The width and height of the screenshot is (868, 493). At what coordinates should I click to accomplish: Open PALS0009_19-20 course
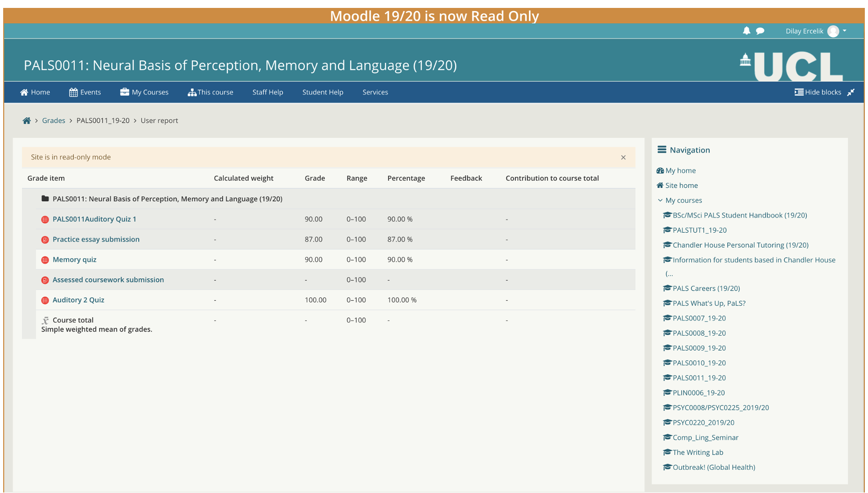pyautogui.click(x=699, y=348)
